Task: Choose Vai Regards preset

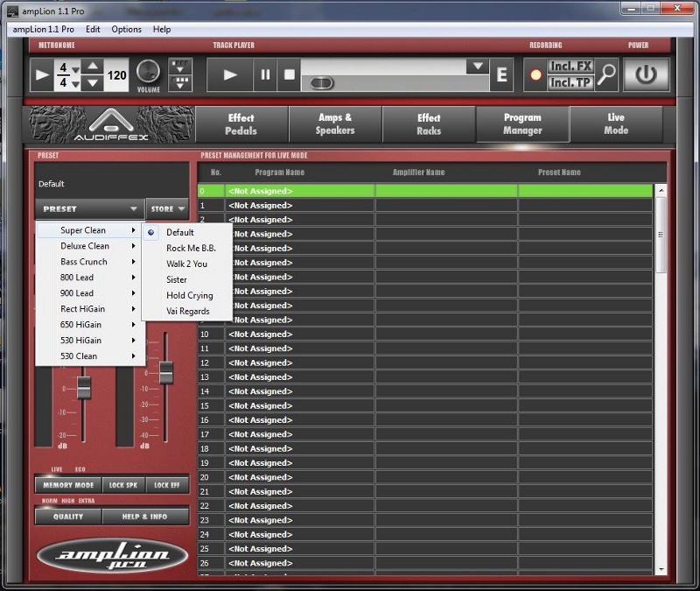Action: coord(187,311)
